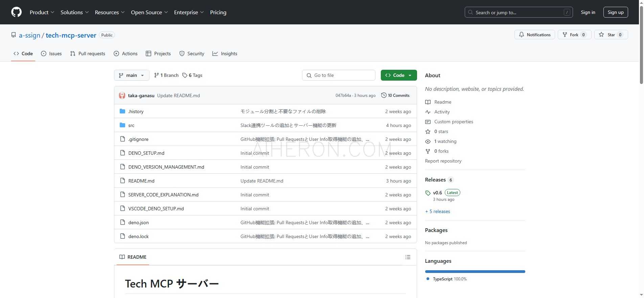Click the folder icon of the src row
This screenshot has width=644, height=298.
(x=122, y=125)
